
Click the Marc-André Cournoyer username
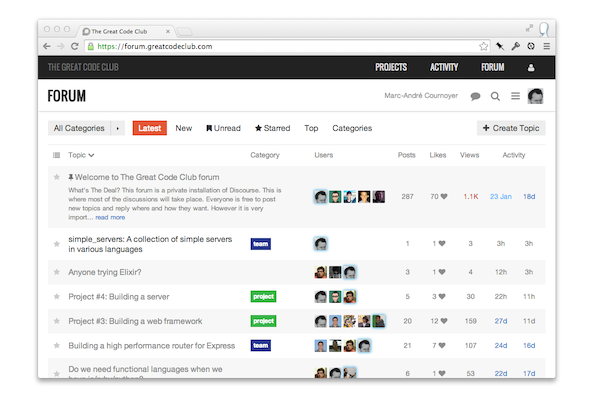[x=421, y=96]
